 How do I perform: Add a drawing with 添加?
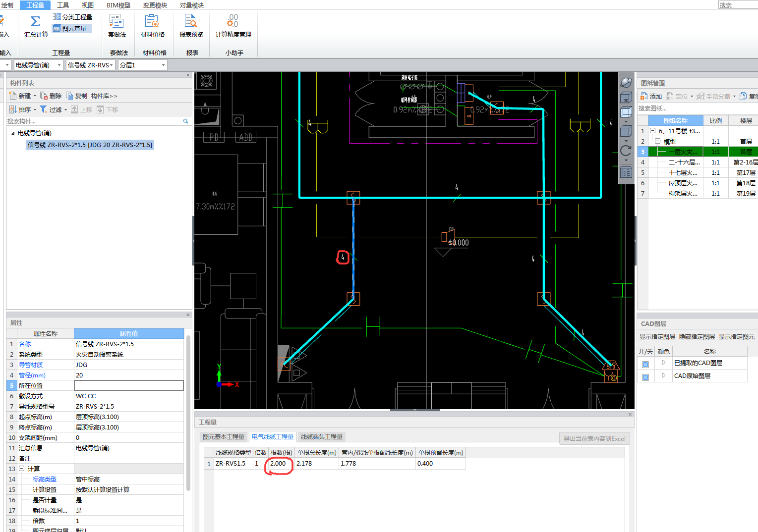pyautogui.click(x=651, y=96)
